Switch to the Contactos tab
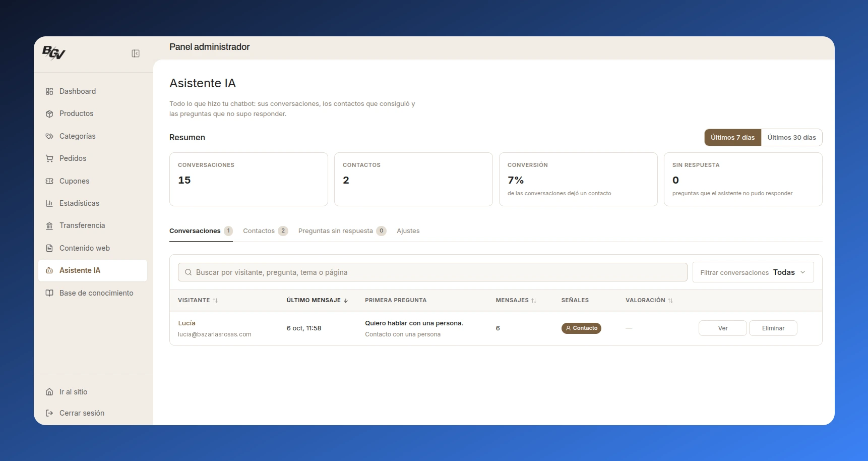The image size is (868, 461). point(265,231)
